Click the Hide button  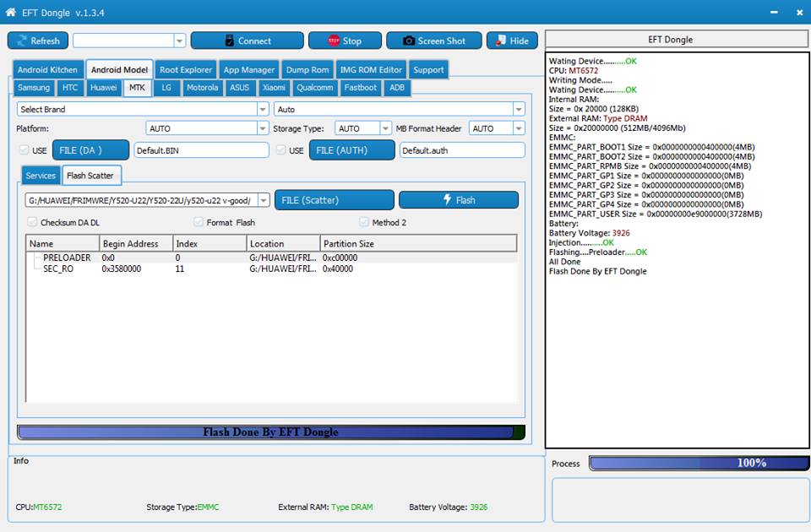pyautogui.click(x=512, y=41)
